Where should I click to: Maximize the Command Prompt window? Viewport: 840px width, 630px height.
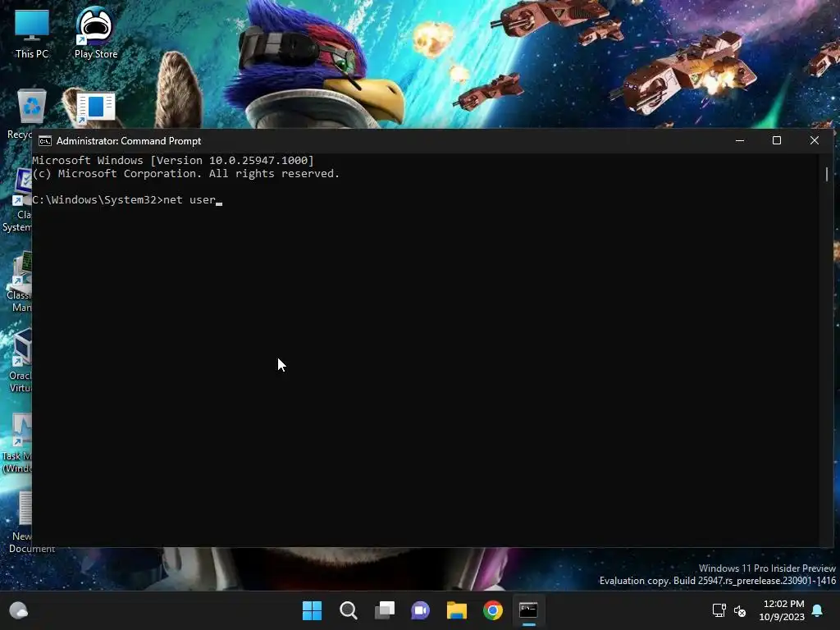[x=776, y=141]
